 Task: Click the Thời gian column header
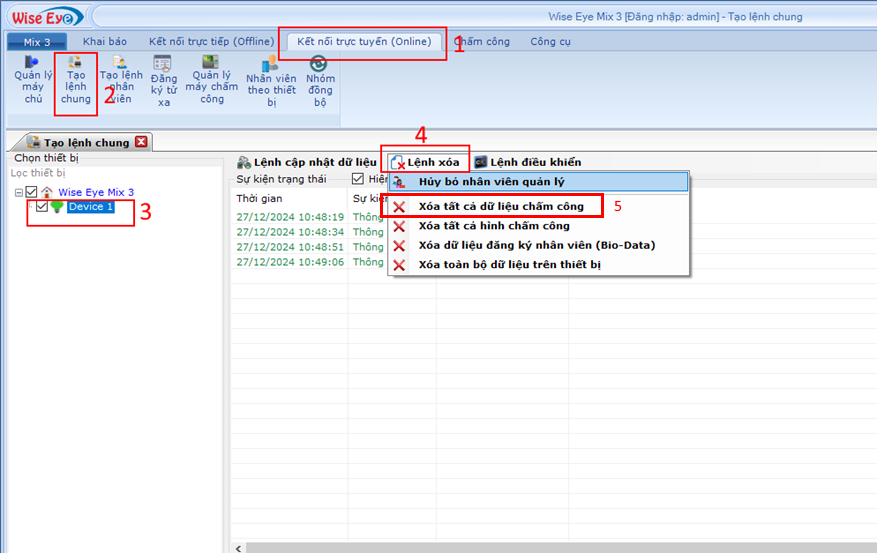(289, 198)
